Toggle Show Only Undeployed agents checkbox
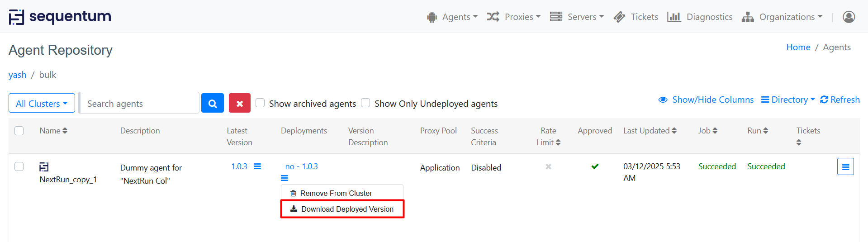Screen dimensions: 868x242 tap(365, 103)
